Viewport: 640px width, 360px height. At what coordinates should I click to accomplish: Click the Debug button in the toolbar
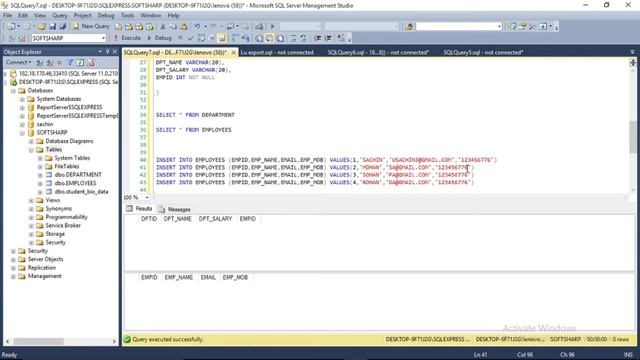pyautogui.click(x=159, y=38)
